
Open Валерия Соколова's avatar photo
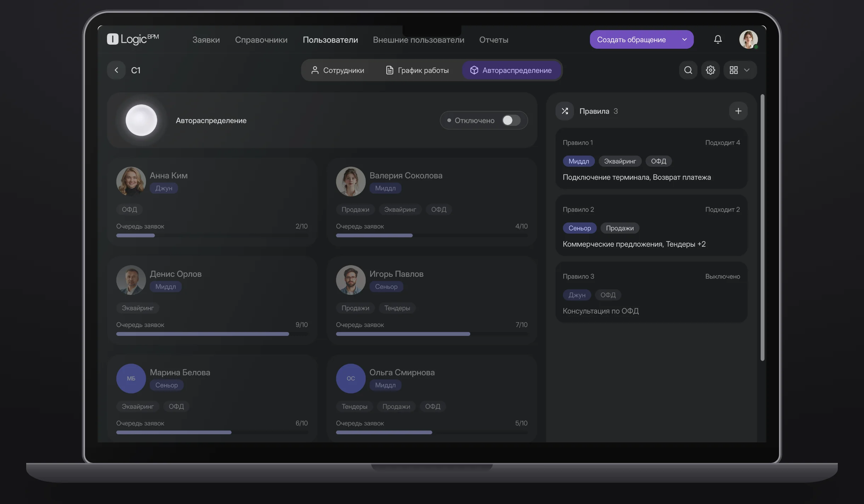tap(351, 181)
